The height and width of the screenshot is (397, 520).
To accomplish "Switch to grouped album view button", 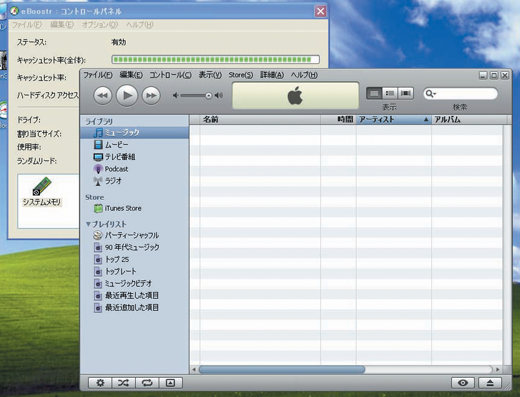I will pos(390,93).
